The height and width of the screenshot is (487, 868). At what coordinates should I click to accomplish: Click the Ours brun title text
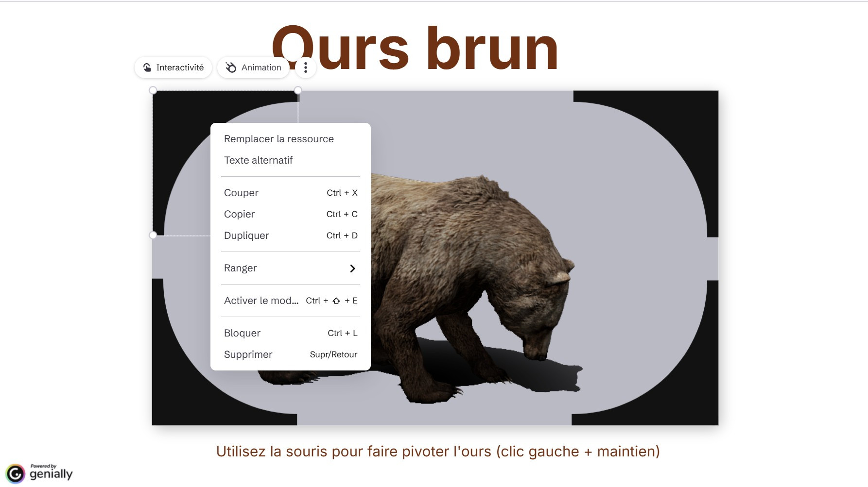tap(415, 49)
